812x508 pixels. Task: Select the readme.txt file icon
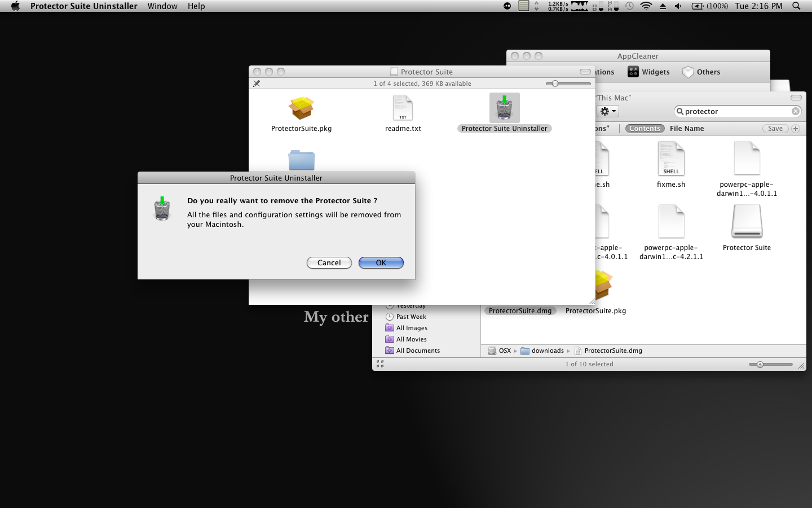pos(403,108)
